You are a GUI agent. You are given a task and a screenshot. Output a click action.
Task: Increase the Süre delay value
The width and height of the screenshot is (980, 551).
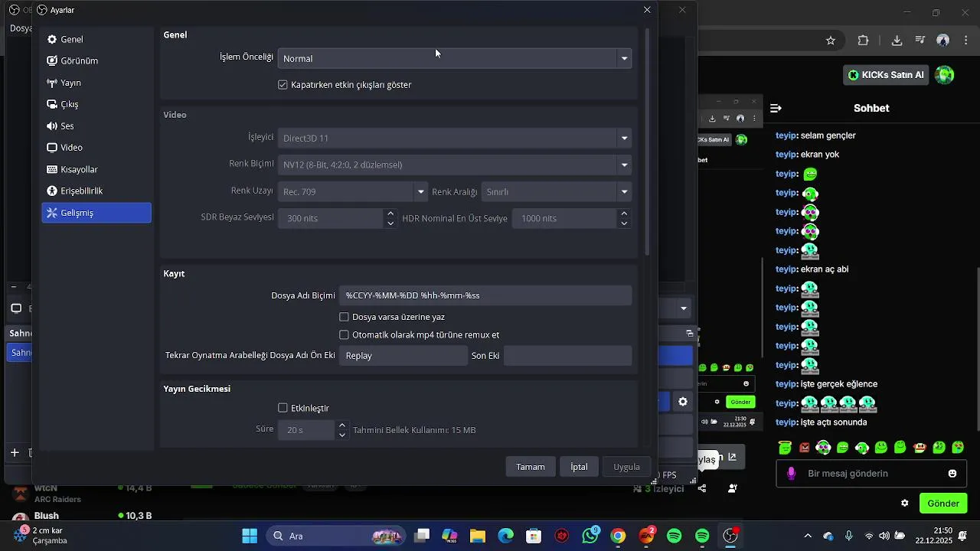point(342,425)
